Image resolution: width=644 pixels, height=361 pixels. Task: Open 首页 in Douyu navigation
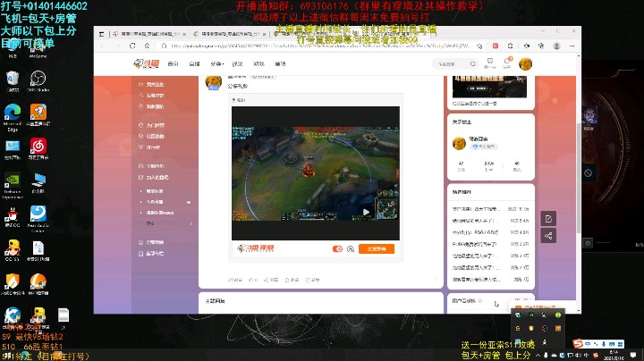pos(173,64)
